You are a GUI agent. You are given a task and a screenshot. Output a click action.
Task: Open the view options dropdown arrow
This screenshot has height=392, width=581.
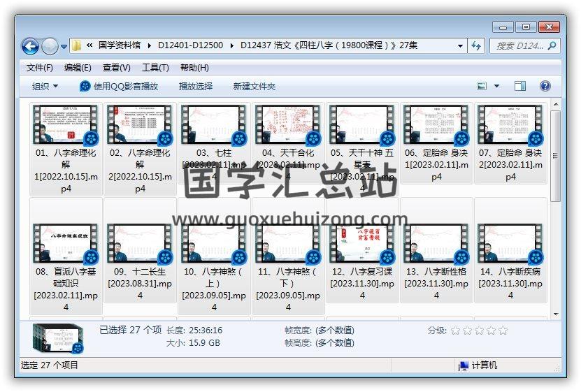(x=496, y=86)
